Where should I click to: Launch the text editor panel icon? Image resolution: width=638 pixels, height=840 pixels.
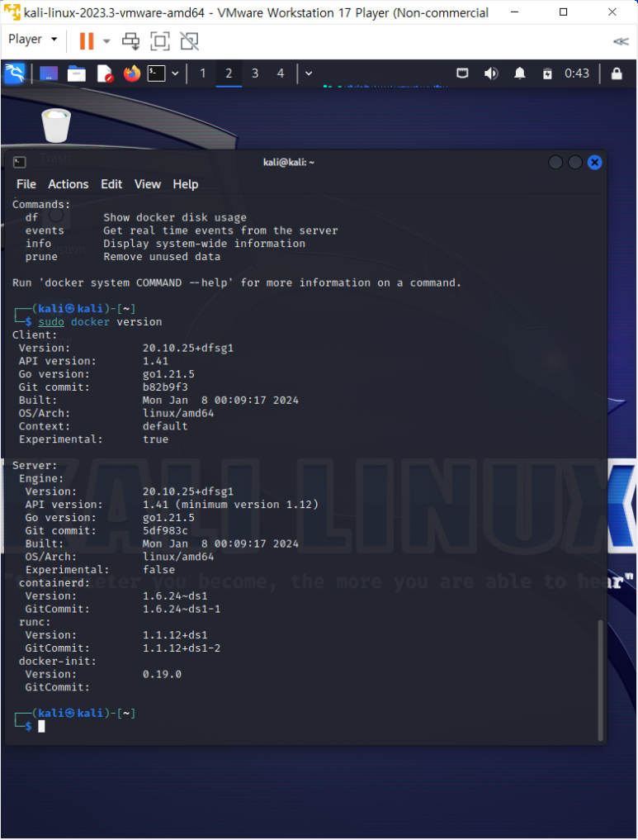click(x=105, y=74)
